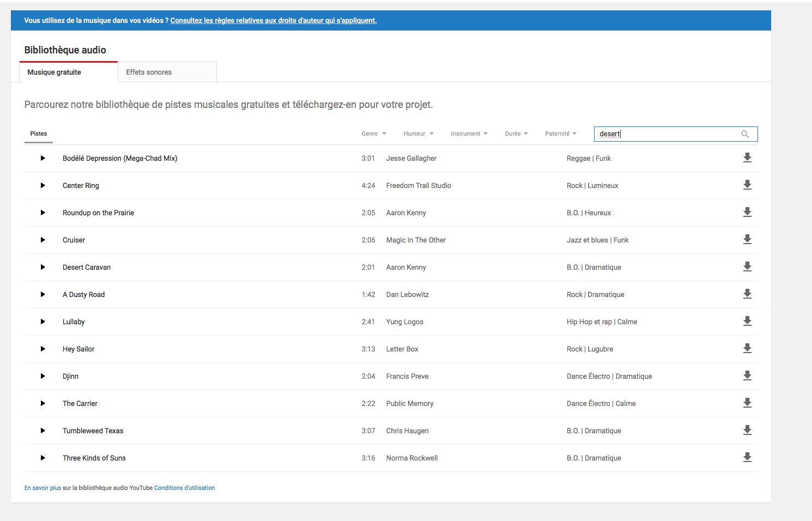Viewport: 812px width, 521px height.
Task: Play Tumbleweed Texas track
Action: coord(43,431)
